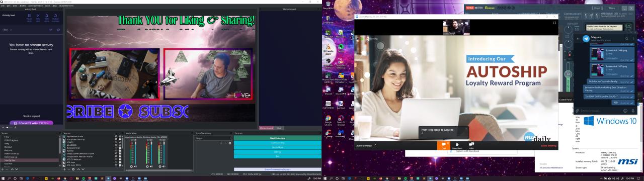Open Q&A icon in Zoom toolbar
Screen dimensions: 644x181
click(x=471, y=146)
